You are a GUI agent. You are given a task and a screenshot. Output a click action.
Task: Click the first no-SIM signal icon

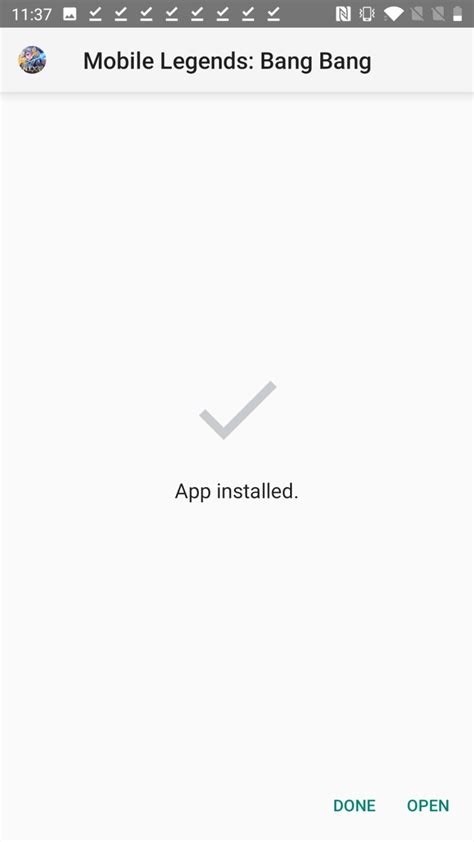click(417, 14)
